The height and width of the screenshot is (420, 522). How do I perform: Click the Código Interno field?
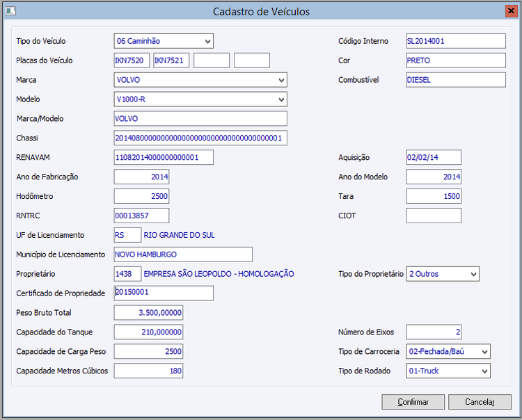tap(455, 41)
